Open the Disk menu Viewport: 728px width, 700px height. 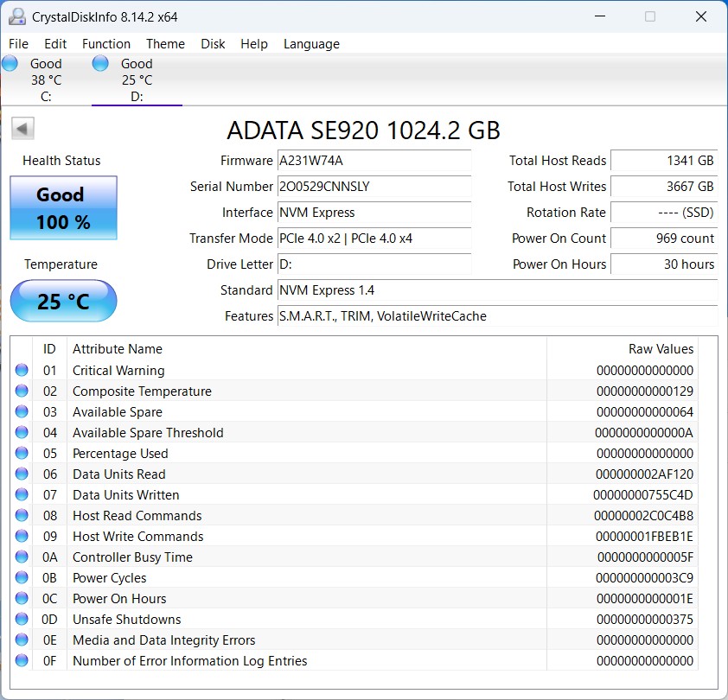213,44
